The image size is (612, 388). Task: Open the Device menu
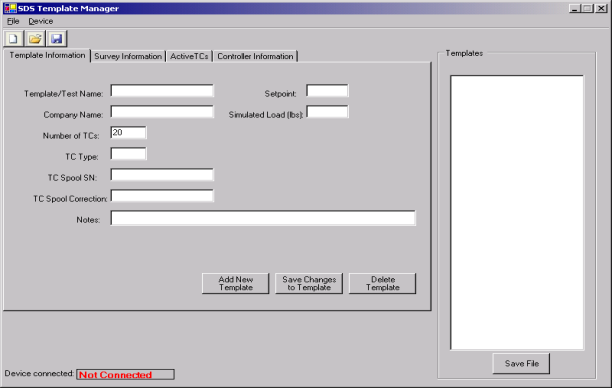tap(41, 21)
